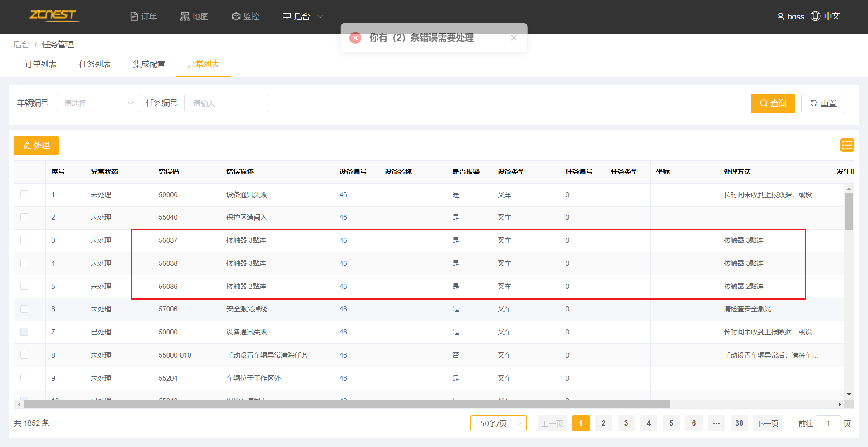Go to page 3
The image size is (868, 447).
(x=626, y=423)
